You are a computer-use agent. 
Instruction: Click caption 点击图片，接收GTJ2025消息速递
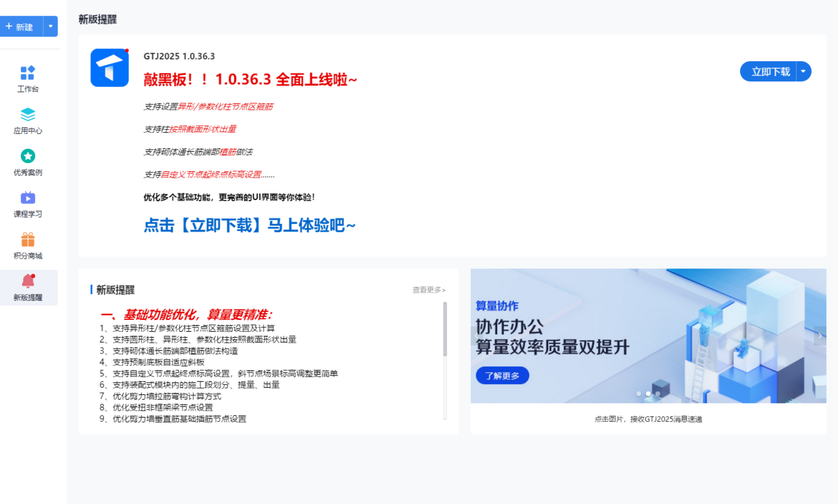tap(648, 419)
